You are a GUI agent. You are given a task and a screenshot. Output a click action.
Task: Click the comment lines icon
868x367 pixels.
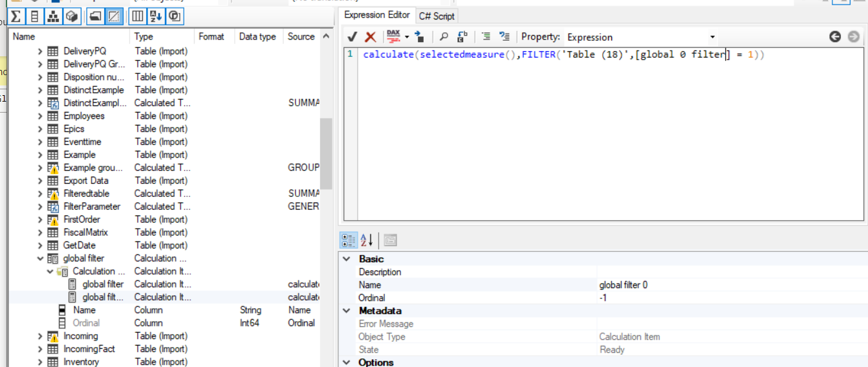486,37
